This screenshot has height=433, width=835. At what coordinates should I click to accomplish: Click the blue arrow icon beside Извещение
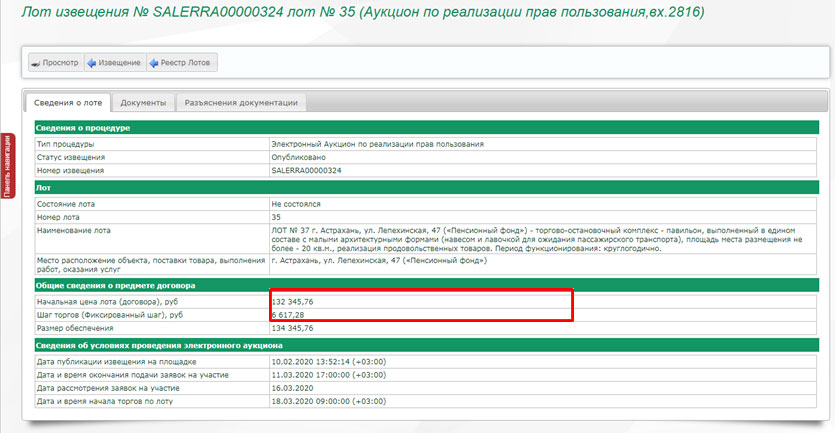click(92, 62)
